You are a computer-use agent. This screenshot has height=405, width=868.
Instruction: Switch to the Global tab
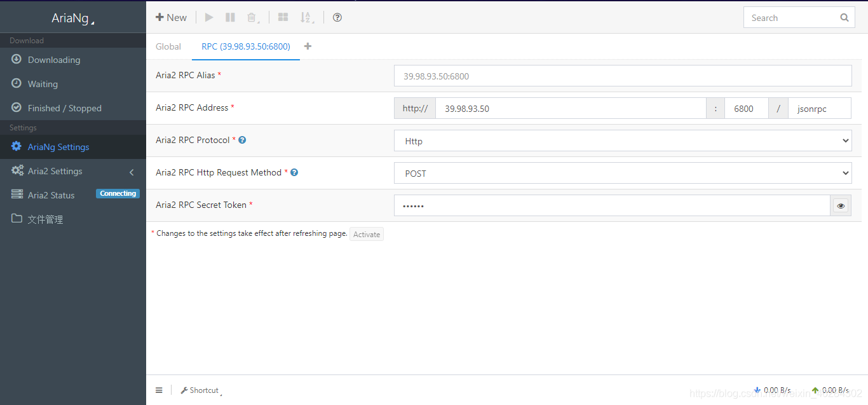[x=168, y=46]
